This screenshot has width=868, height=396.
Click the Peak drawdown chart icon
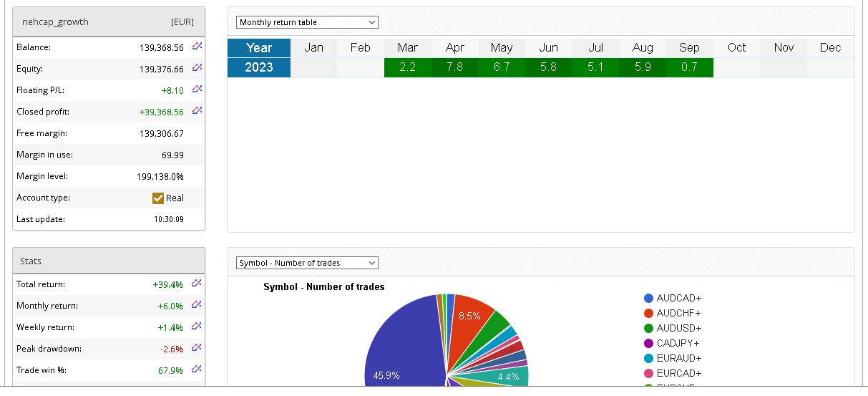[x=197, y=348]
